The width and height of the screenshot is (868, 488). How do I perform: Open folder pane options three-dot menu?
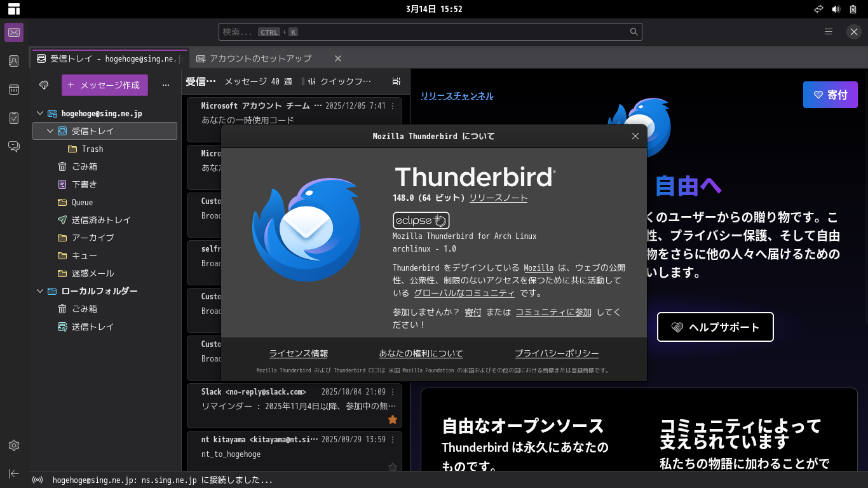pos(166,85)
